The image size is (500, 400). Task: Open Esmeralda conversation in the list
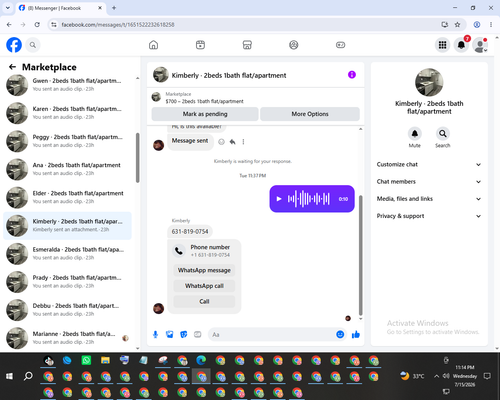click(67, 254)
